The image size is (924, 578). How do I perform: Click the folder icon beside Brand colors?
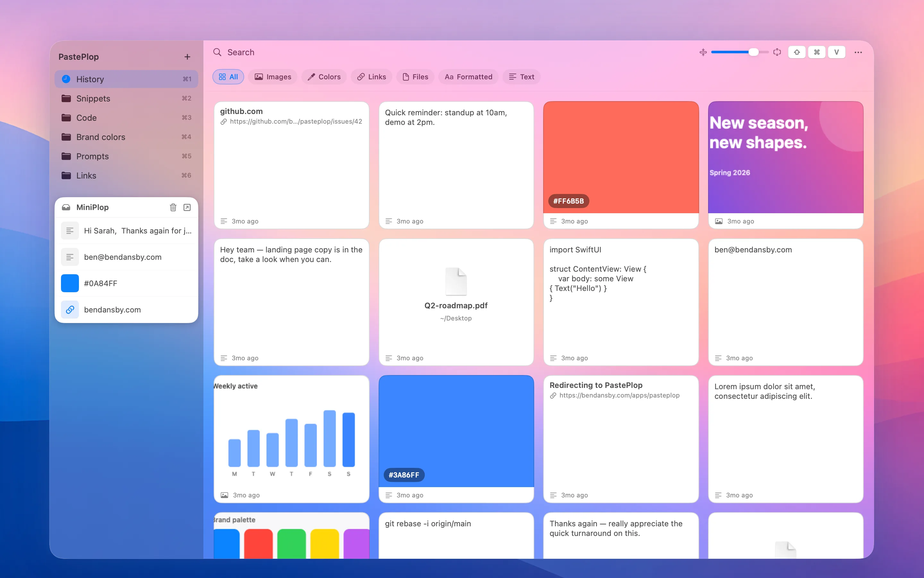(x=66, y=137)
